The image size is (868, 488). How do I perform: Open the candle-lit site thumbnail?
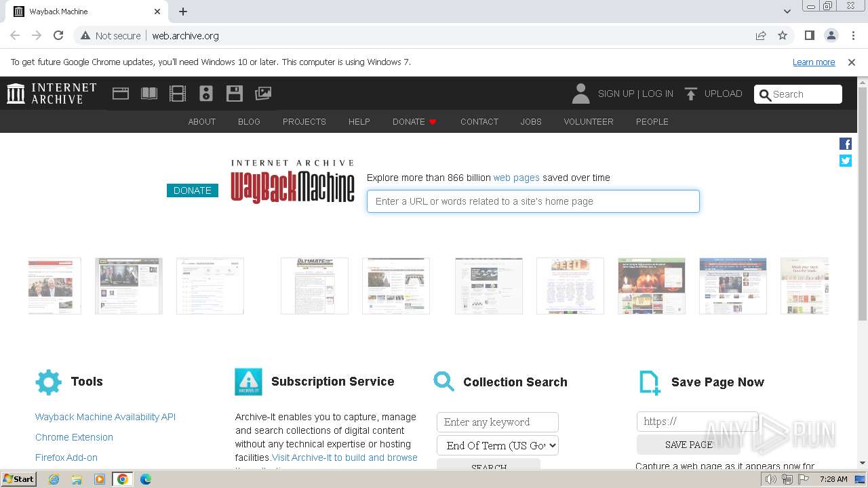click(652, 286)
